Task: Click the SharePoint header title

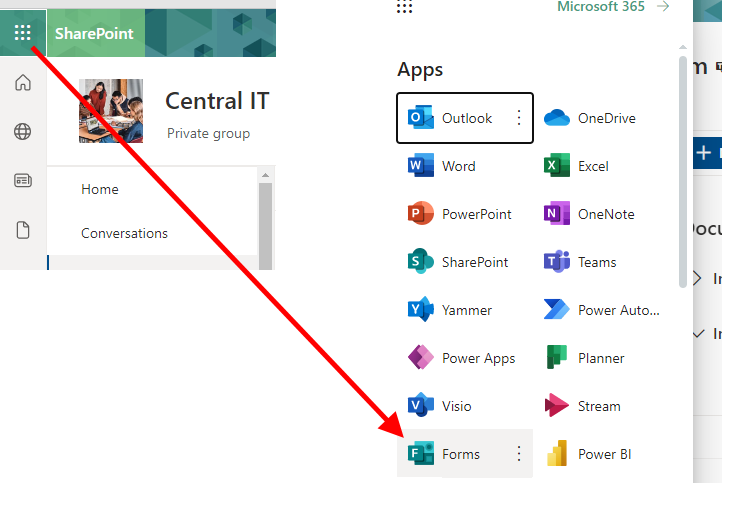Action: point(94,33)
